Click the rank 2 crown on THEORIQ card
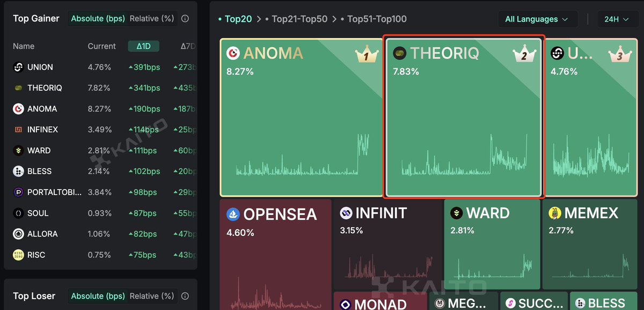This screenshot has height=310, width=644. [x=523, y=55]
